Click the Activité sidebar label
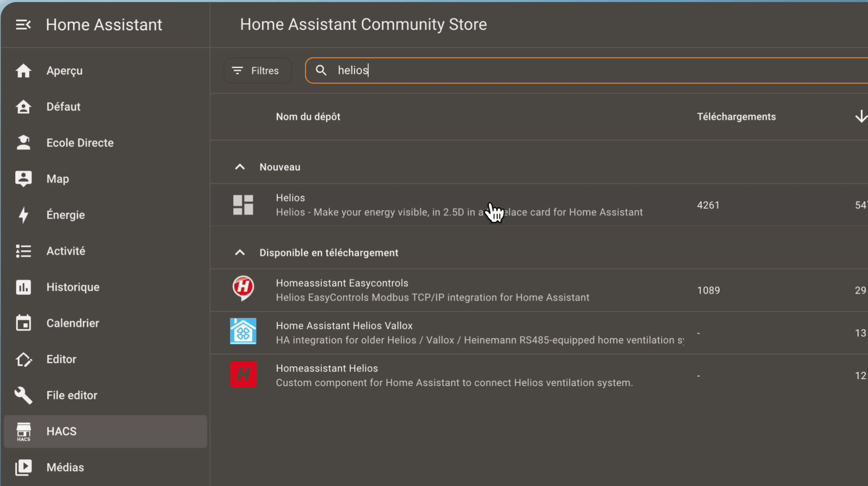The height and width of the screenshot is (486, 868). coord(66,251)
